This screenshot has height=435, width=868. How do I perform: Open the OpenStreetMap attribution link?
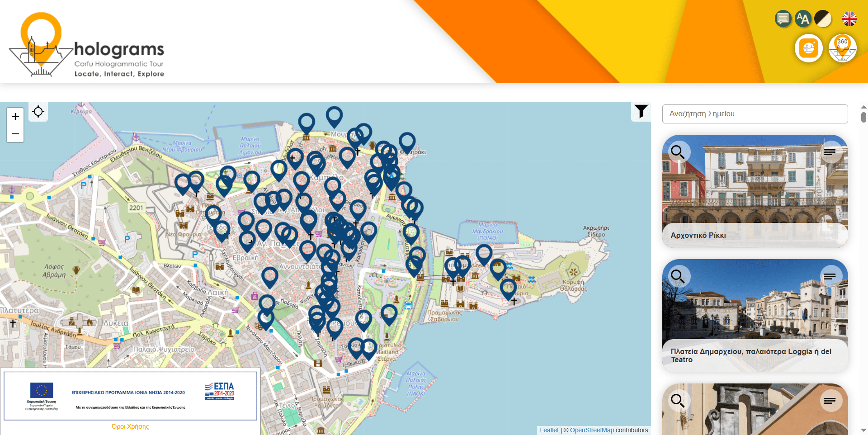592,430
